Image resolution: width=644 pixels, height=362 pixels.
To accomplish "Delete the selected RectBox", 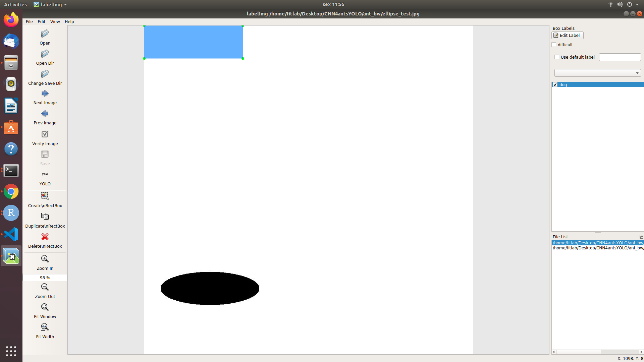I will click(x=45, y=240).
